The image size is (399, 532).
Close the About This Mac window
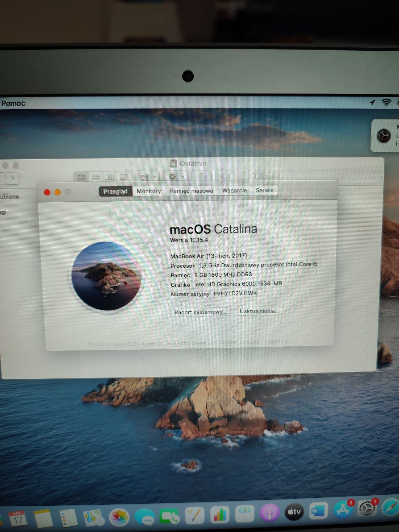(x=47, y=192)
